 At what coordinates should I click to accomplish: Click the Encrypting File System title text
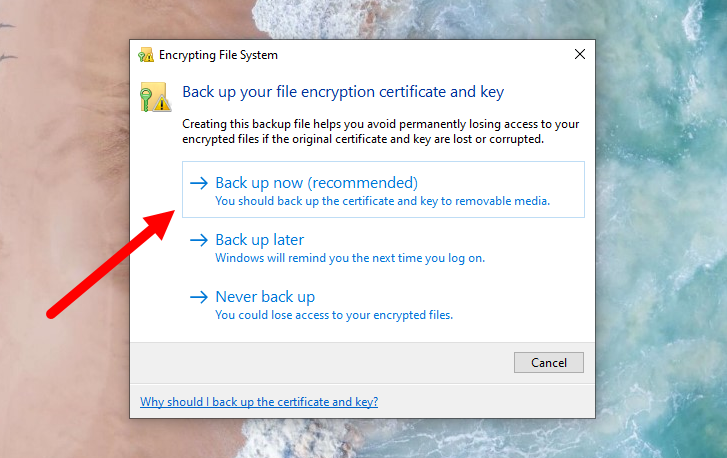[218, 55]
